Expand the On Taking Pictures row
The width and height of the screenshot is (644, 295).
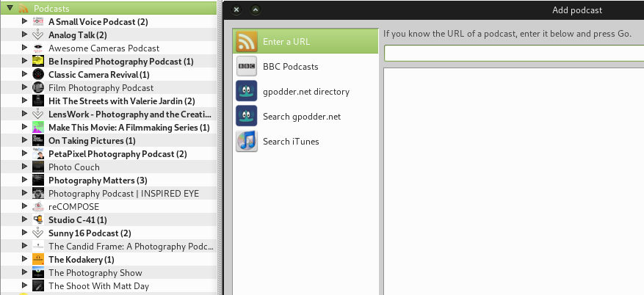click(x=24, y=140)
